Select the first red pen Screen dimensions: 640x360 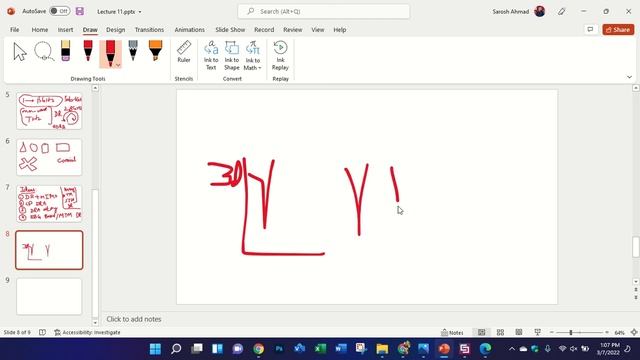[x=88, y=51]
